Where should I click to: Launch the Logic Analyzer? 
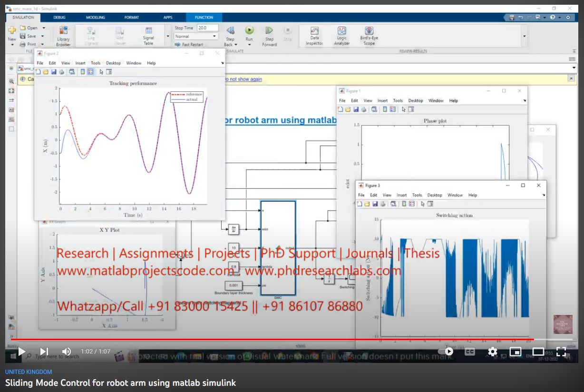(341, 36)
